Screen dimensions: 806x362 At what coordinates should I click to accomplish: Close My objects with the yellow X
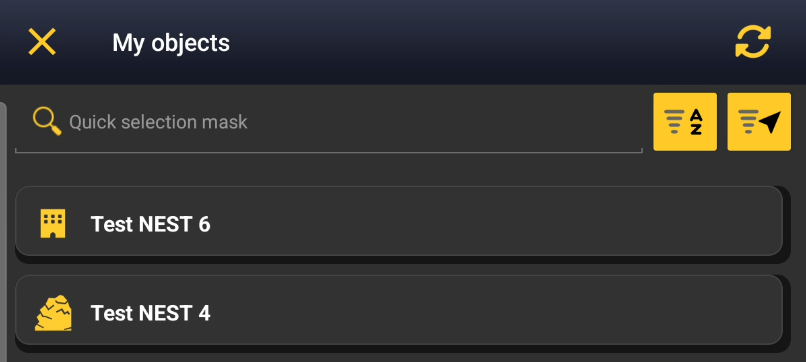click(42, 42)
